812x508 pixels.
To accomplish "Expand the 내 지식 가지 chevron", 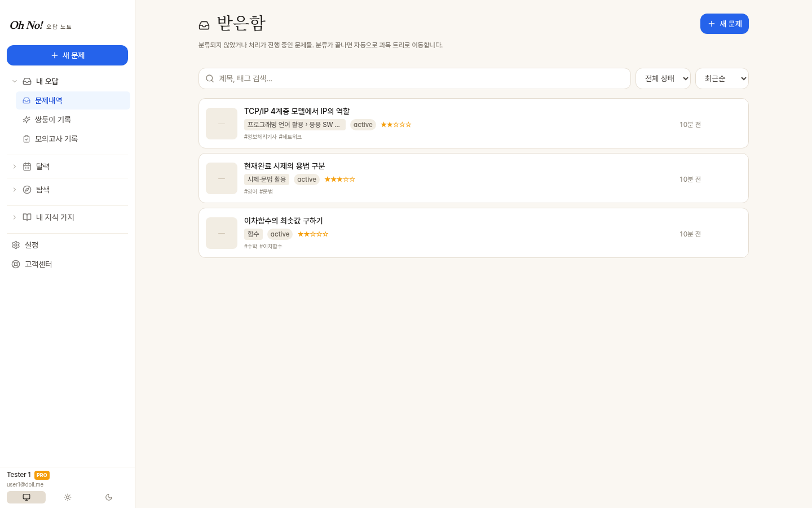I will point(15,217).
